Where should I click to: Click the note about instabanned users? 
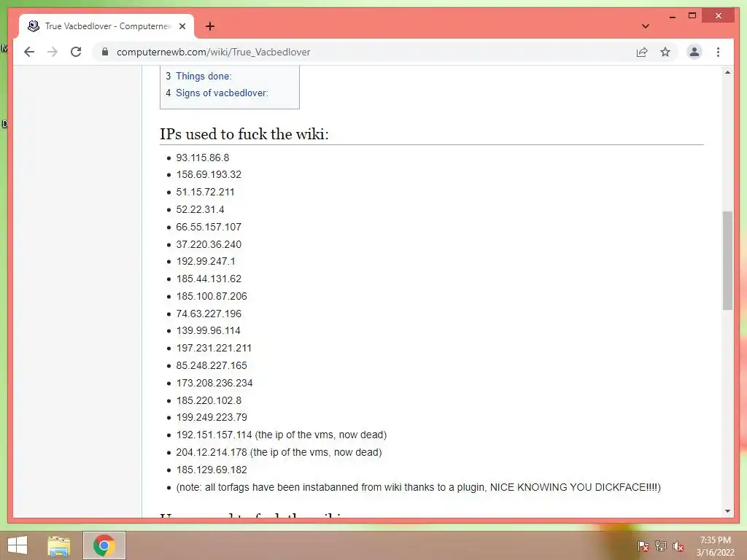(418, 488)
